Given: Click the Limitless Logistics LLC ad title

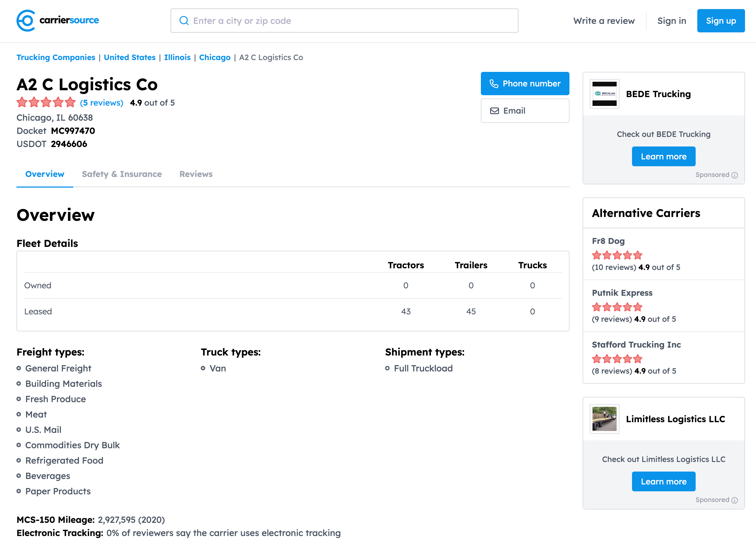Looking at the screenshot, I should click(x=675, y=419).
